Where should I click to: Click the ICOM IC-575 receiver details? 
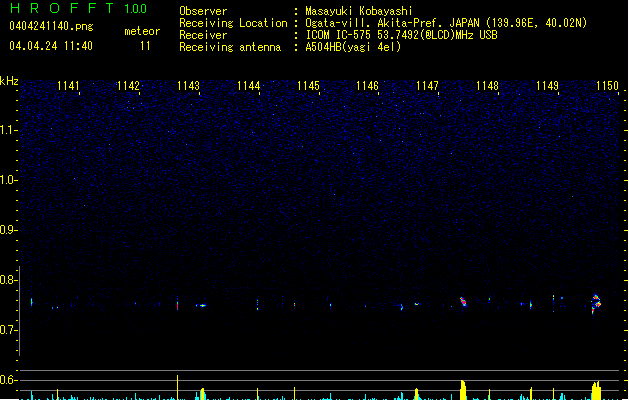(x=402, y=35)
